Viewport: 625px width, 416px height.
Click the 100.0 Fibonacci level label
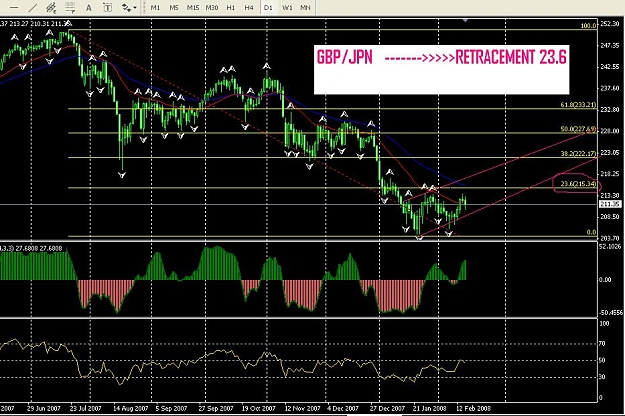point(588,26)
